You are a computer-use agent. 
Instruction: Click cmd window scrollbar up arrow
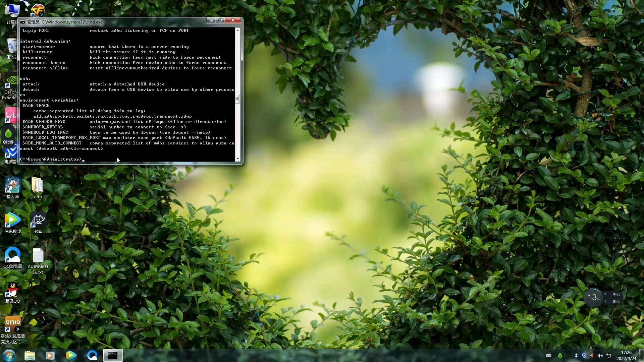[x=238, y=31]
